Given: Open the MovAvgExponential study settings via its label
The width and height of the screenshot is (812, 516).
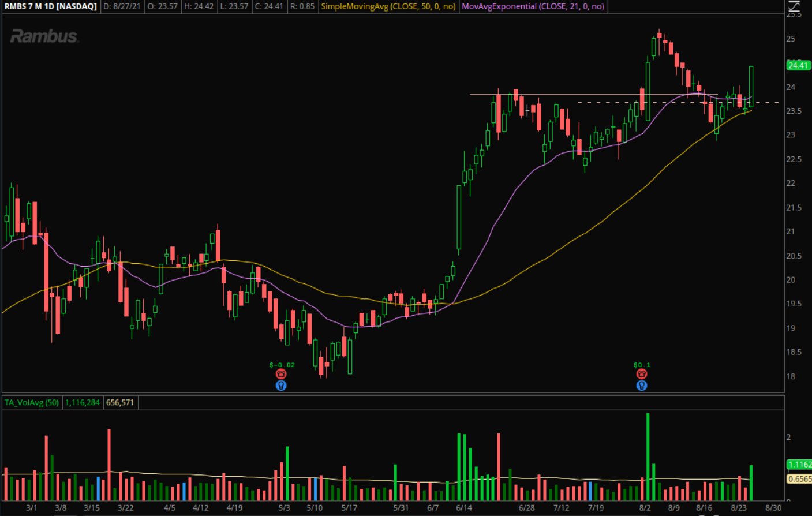Looking at the screenshot, I should (532, 7).
